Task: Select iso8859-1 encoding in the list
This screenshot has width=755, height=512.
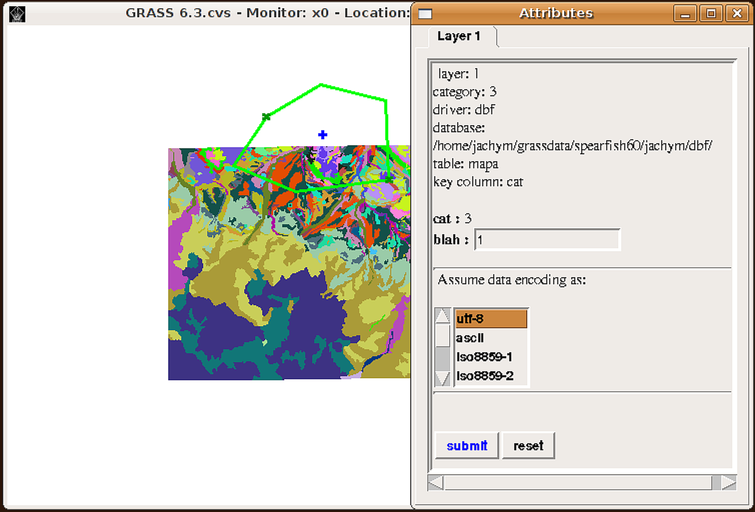Action: pos(491,357)
